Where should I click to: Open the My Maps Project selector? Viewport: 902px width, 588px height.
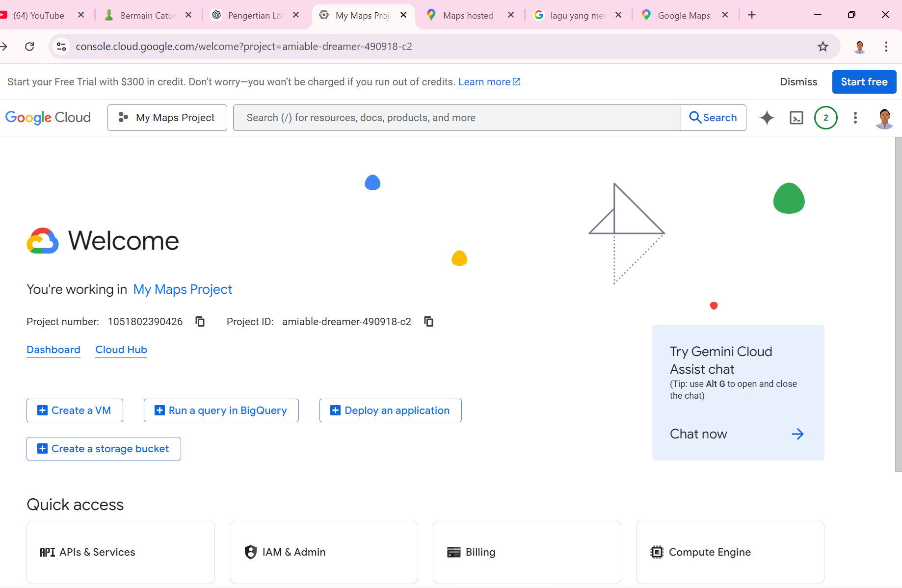coord(167,118)
